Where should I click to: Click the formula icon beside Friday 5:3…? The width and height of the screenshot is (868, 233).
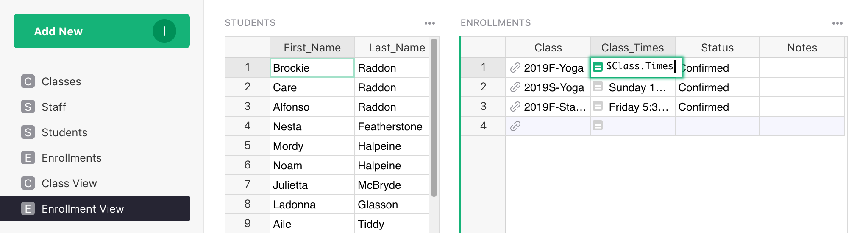tap(598, 106)
